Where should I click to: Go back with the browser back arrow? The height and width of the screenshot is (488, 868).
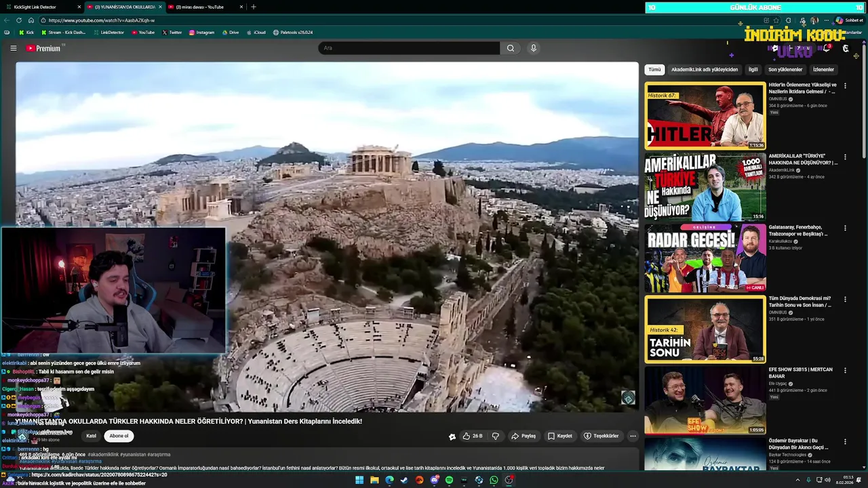(7, 20)
